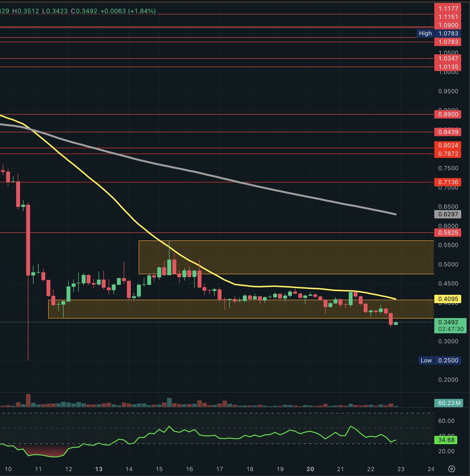This screenshot has width=470, height=476.
Task: Click the 1.1151 red price label
Action: pos(448,17)
